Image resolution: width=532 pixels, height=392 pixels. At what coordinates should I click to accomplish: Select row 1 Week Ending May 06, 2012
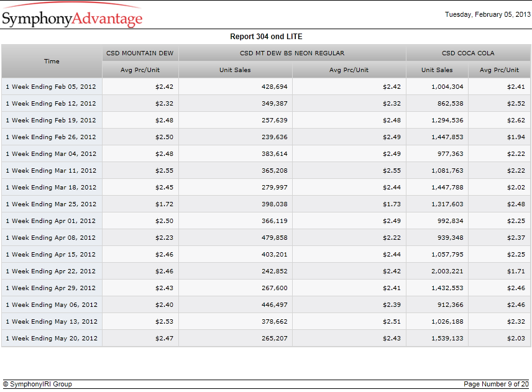coord(266,305)
